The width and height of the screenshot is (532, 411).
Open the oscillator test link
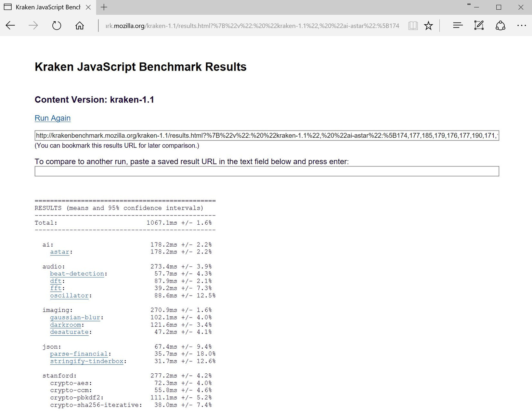pos(69,296)
